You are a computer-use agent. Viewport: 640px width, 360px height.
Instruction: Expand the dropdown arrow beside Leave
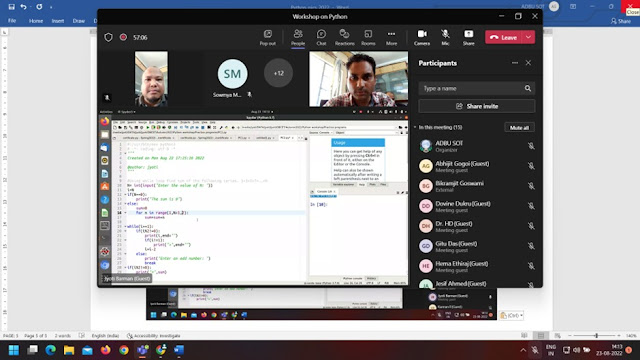(x=529, y=37)
